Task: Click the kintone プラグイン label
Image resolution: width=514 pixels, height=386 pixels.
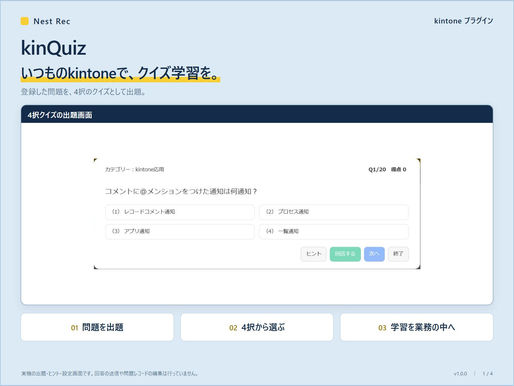Action: click(x=463, y=21)
